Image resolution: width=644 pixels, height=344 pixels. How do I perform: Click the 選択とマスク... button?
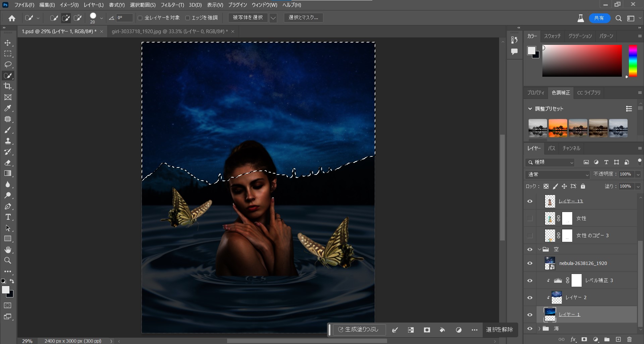pos(304,18)
